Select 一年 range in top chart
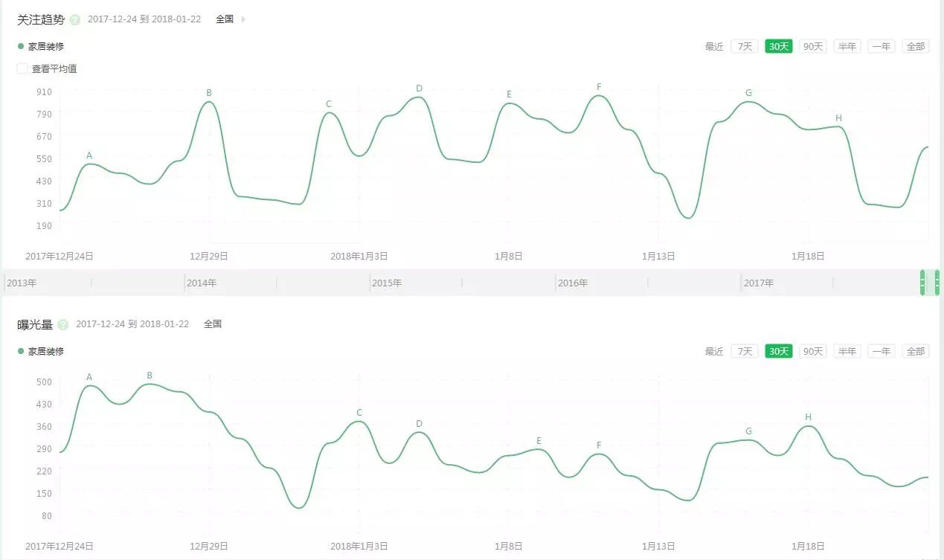 tap(882, 46)
